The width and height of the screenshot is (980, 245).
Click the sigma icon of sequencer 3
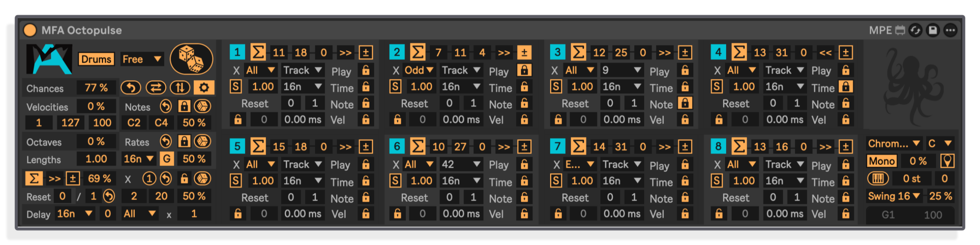coord(578,52)
